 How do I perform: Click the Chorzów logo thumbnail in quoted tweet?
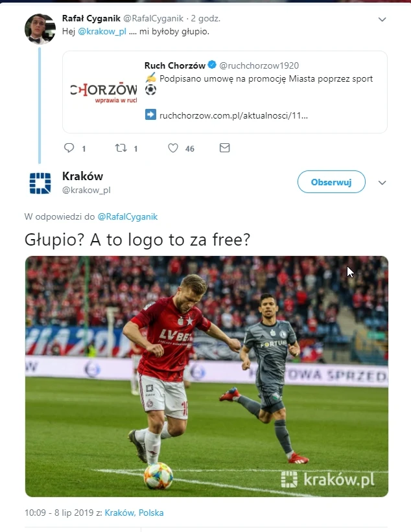click(x=104, y=92)
